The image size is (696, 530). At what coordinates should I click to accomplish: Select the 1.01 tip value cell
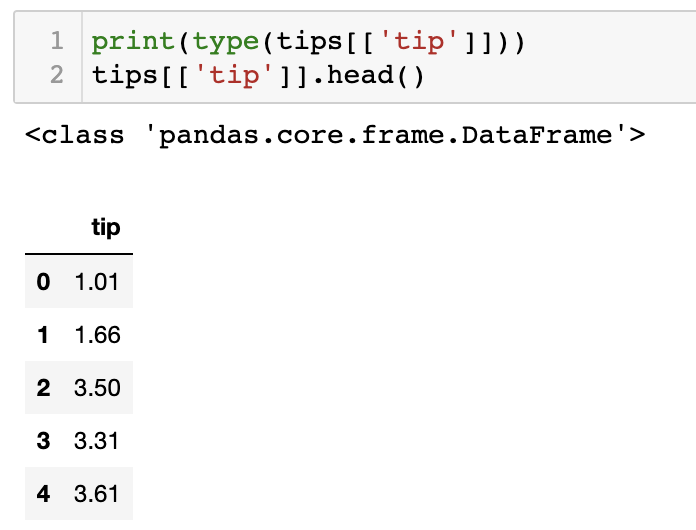tap(97, 282)
